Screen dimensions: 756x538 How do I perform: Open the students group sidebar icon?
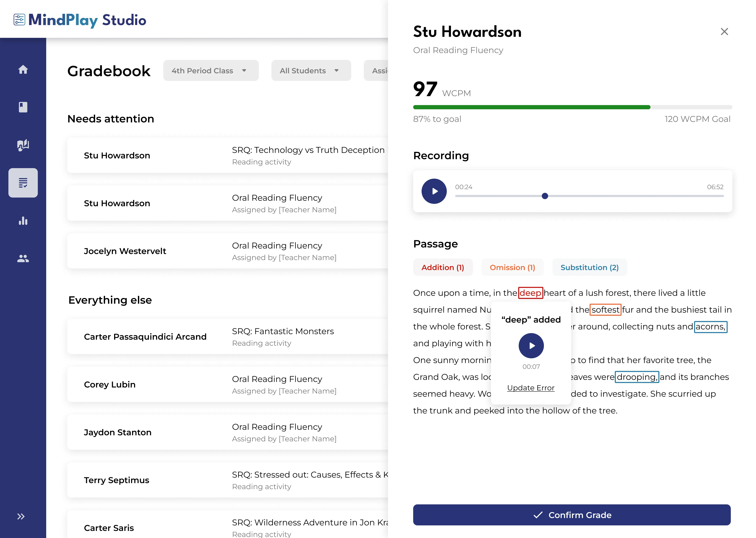pos(23,258)
